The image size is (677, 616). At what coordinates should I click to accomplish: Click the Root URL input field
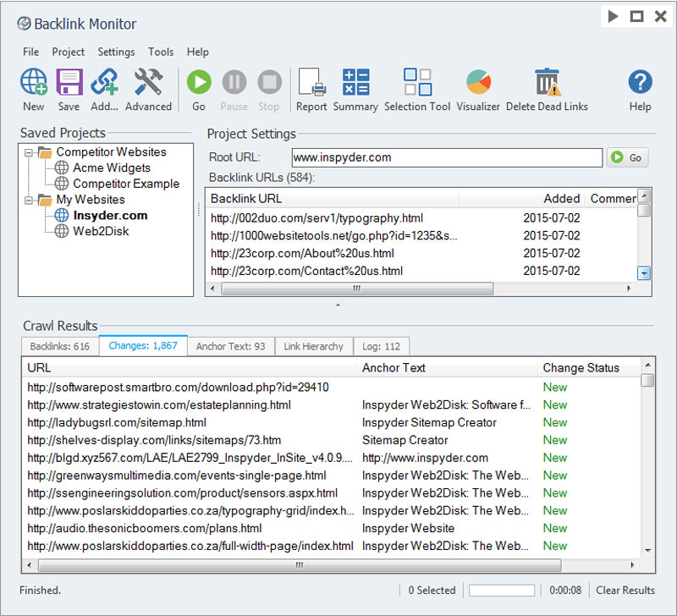pos(447,157)
